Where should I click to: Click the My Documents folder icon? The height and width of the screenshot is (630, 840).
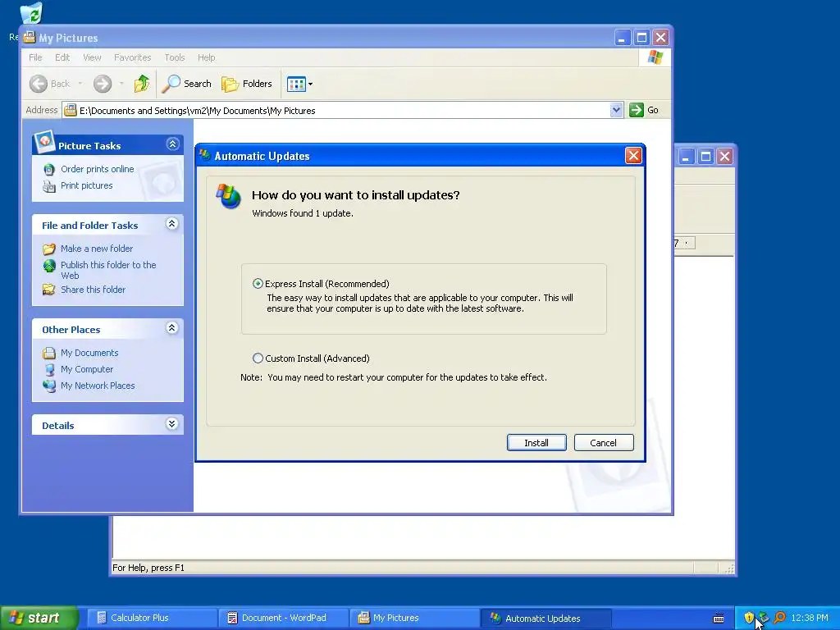[x=48, y=353]
